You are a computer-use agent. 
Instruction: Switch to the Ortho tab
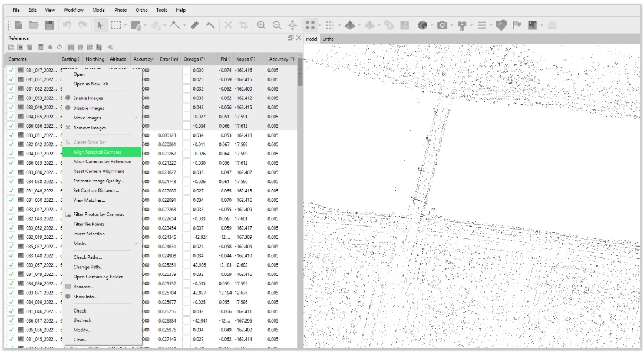pos(328,39)
